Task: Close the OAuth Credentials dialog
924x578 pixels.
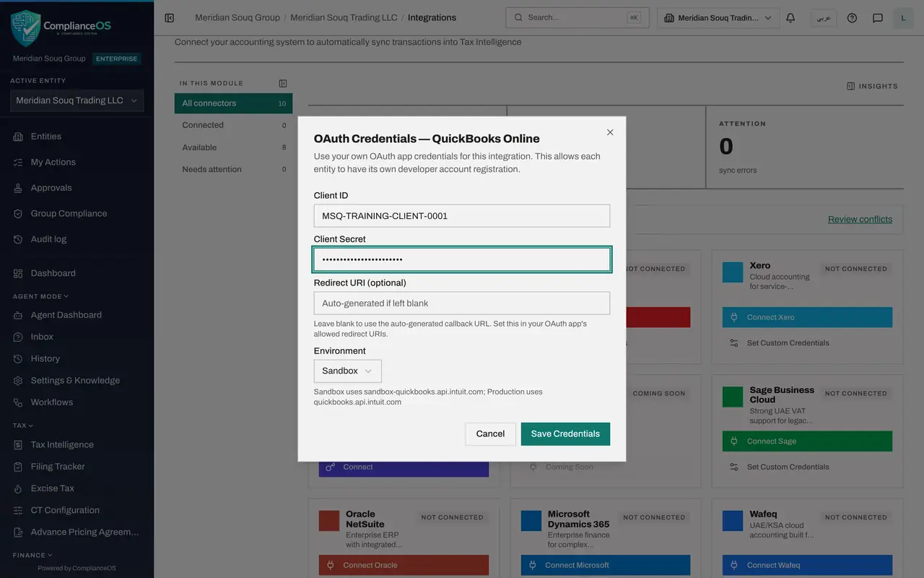Action: pos(610,132)
